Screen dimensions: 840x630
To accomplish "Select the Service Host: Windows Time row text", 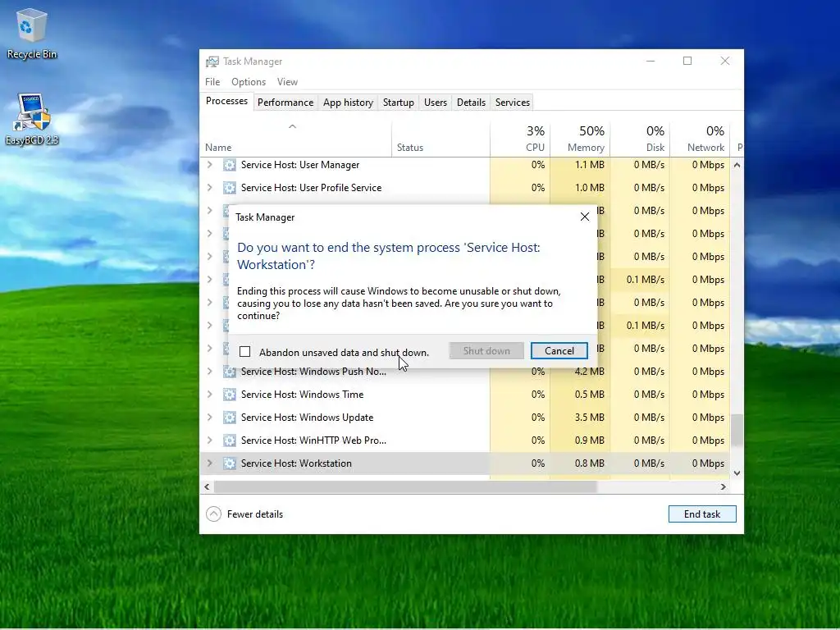I will 302,395.
